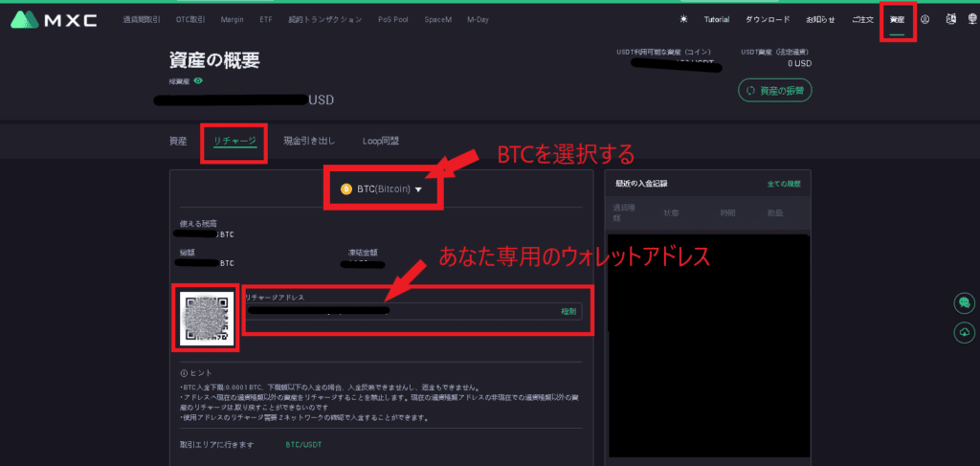Open the first menu item left of OTC取引
980x466 pixels.
tap(142, 19)
